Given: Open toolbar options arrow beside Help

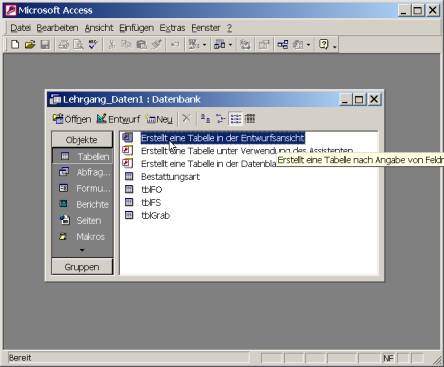Looking at the screenshot, I should [335, 46].
